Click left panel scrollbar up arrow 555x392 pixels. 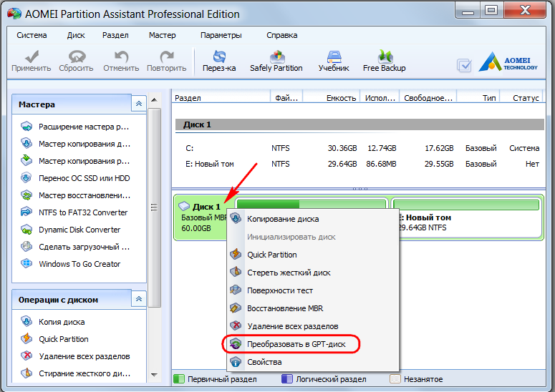[x=154, y=100]
